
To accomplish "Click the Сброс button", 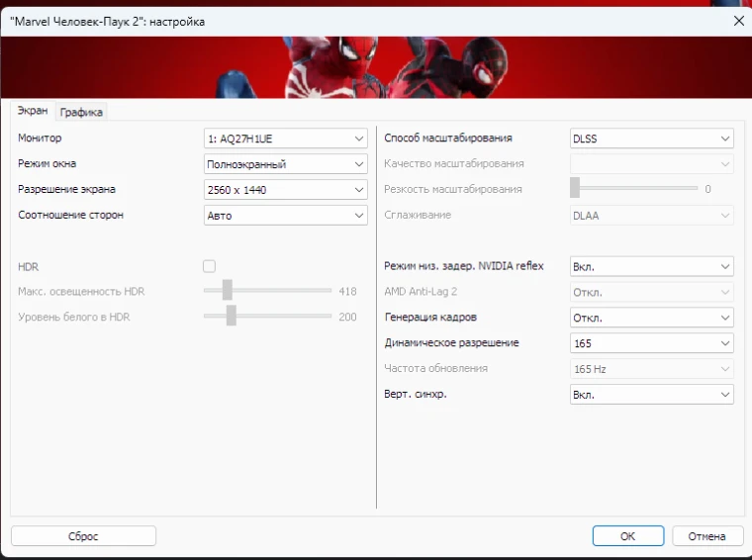I will click(x=83, y=536).
